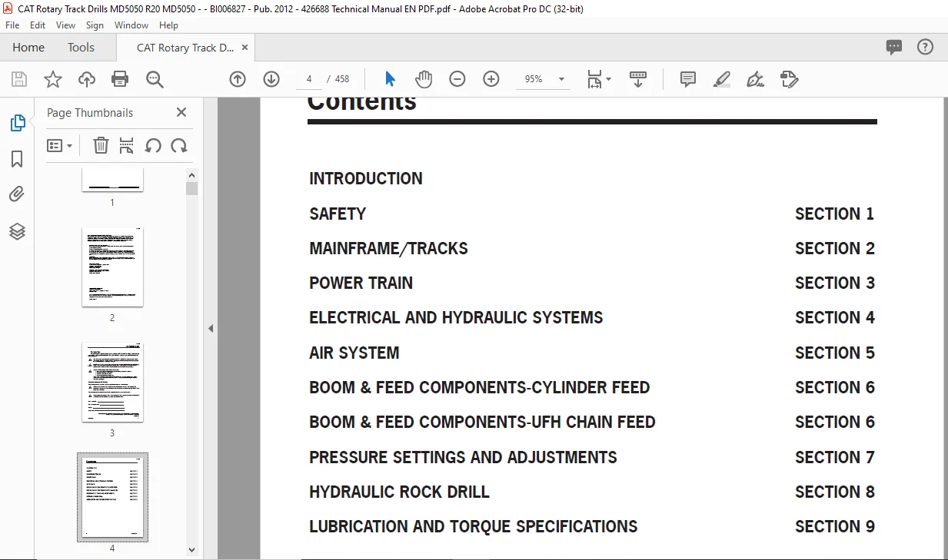The height and width of the screenshot is (560, 948).
Task: Click the MAINFRAME/TRACKS contents entry
Action: [x=388, y=248]
